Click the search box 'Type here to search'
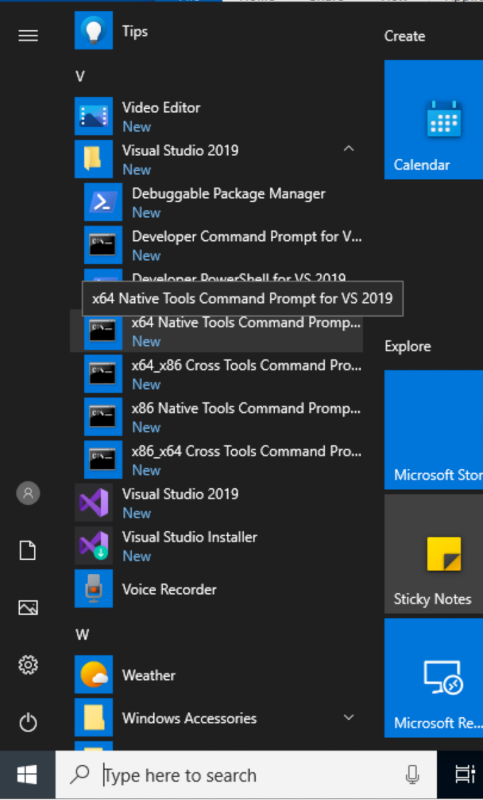Image resolution: width=483 pixels, height=800 pixels. click(x=246, y=775)
